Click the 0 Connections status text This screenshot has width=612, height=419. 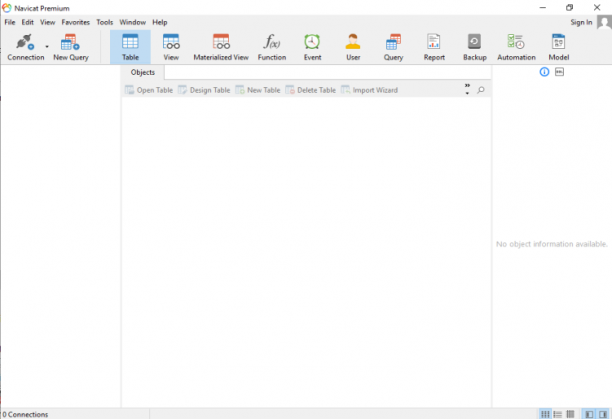click(25, 414)
